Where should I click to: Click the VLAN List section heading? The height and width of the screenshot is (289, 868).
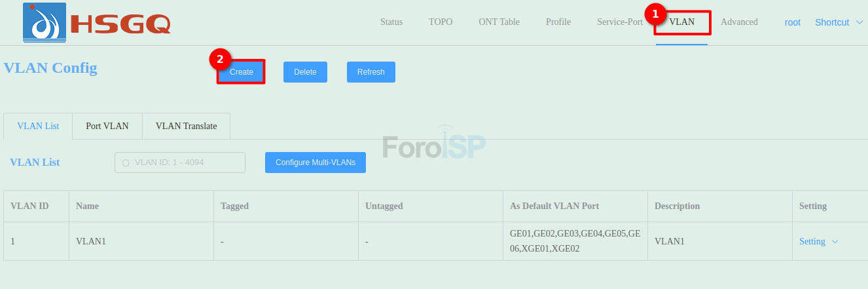coord(35,163)
